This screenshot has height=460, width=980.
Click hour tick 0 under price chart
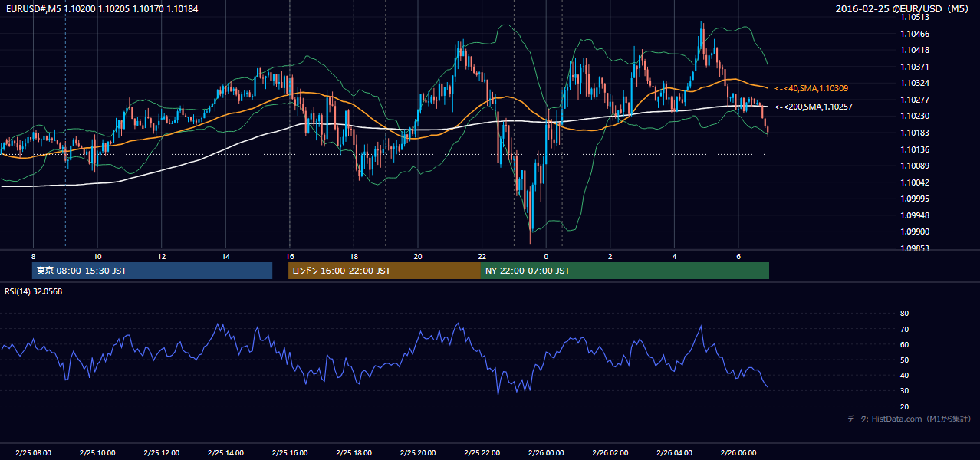(546, 256)
